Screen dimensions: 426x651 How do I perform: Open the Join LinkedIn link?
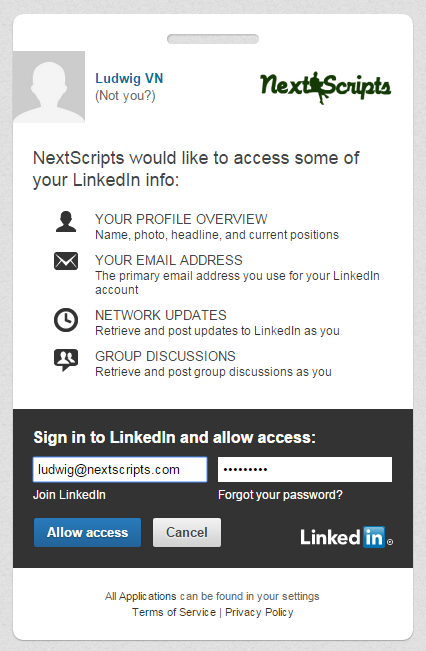[69, 495]
